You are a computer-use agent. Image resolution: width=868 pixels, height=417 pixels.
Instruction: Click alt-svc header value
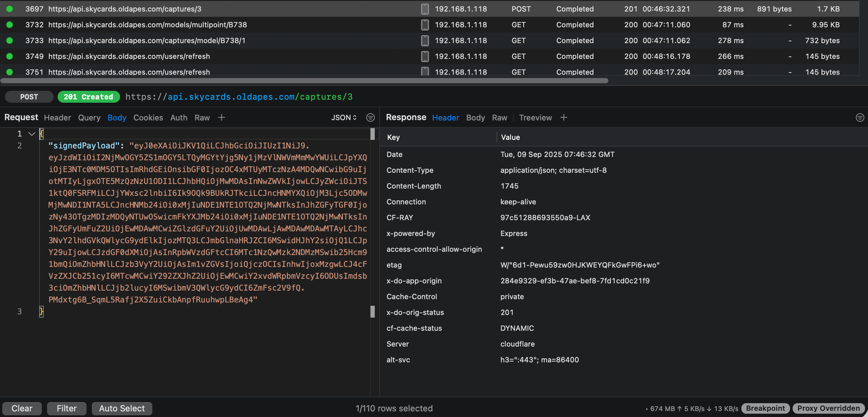tap(539, 360)
